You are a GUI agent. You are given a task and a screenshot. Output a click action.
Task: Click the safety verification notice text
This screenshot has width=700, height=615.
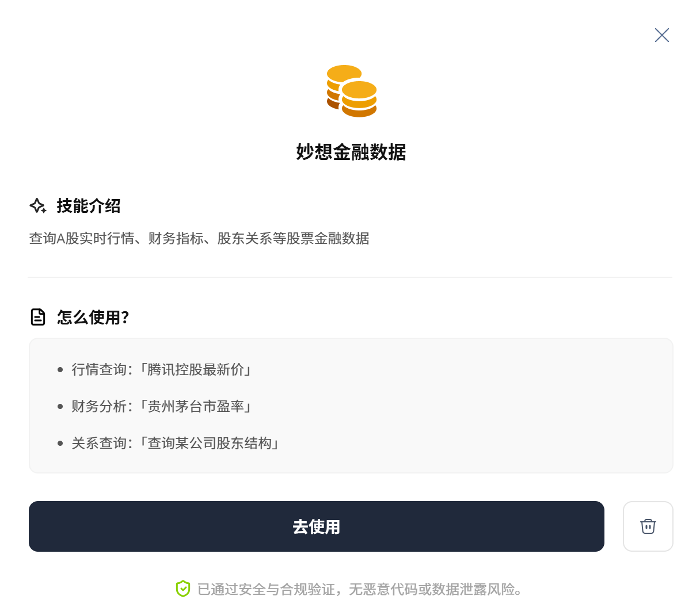[361, 589]
